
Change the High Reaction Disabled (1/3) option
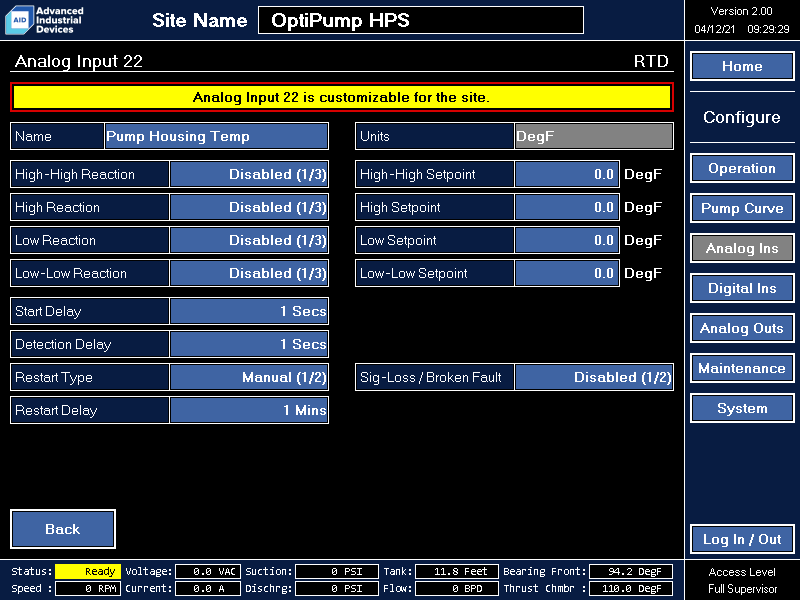click(249, 208)
